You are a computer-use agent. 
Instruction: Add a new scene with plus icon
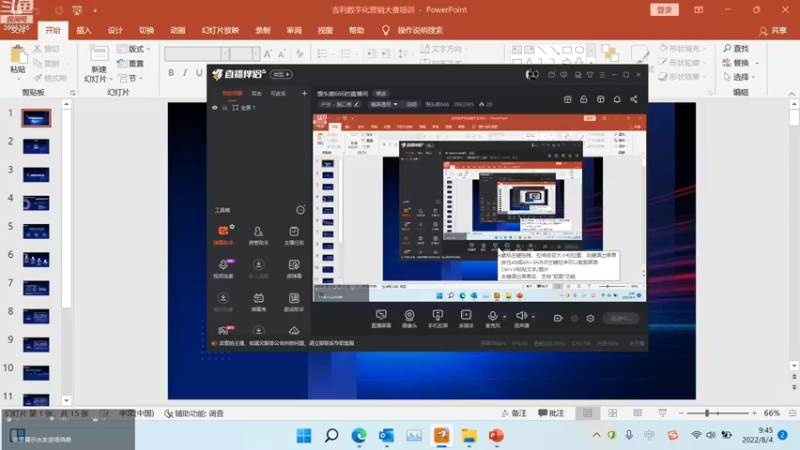[304, 93]
